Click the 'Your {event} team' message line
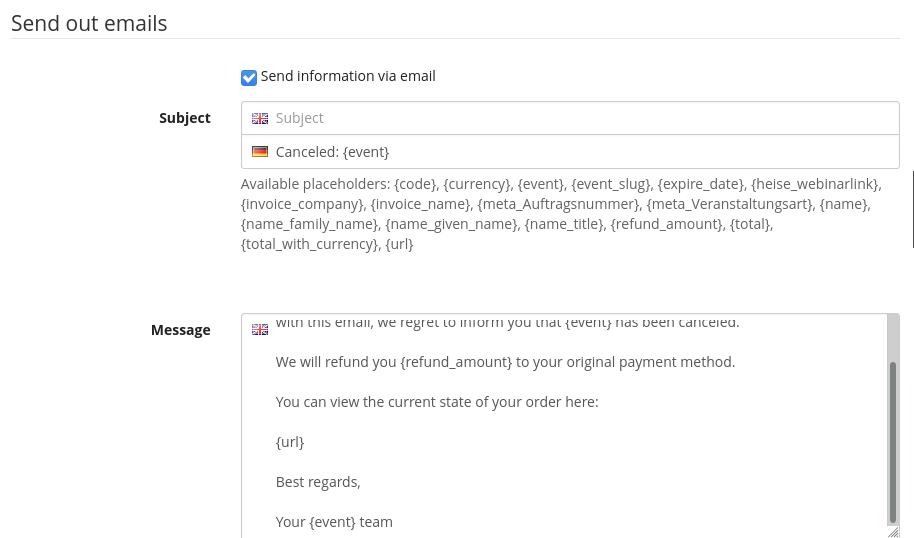The height and width of the screenshot is (538, 914). [334, 522]
